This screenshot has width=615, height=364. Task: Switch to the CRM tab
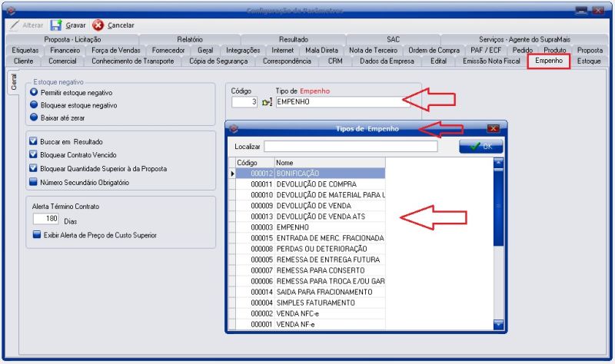[x=335, y=61]
